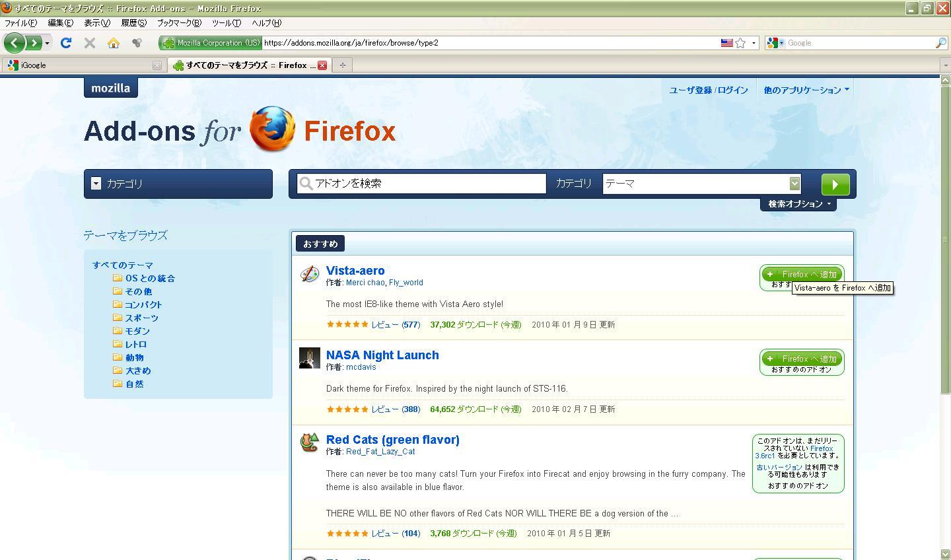Open the Vista-aero theme title
This screenshot has height=560, width=951.
pos(355,270)
